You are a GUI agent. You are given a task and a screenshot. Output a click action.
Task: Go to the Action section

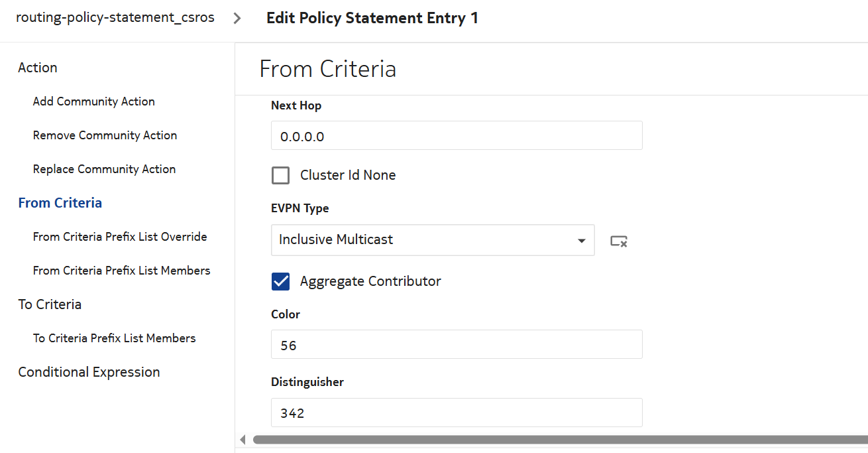coord(38,68)
